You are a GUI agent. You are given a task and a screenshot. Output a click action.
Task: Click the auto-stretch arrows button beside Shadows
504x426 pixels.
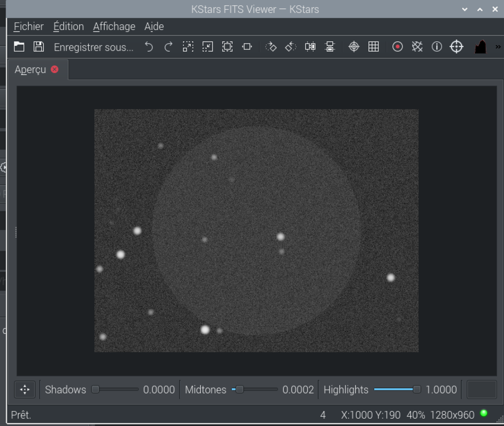tap(25, 390)
